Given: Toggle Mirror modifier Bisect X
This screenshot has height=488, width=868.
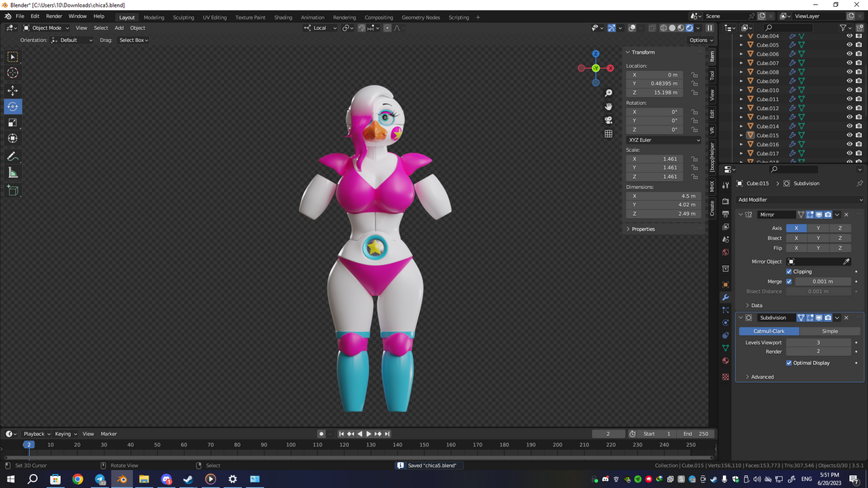Looking at the screenshot, I should point(796,238).
